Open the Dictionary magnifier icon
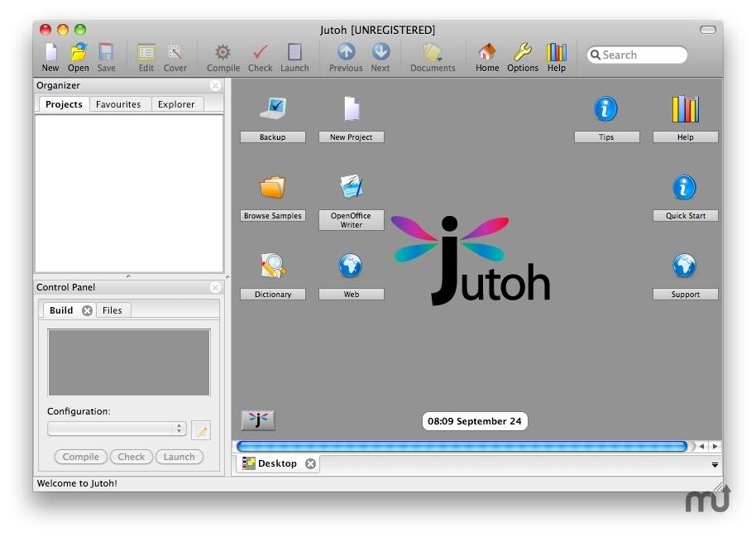The width and height of the screenshot is (756, 537). [x=273, y=266]
